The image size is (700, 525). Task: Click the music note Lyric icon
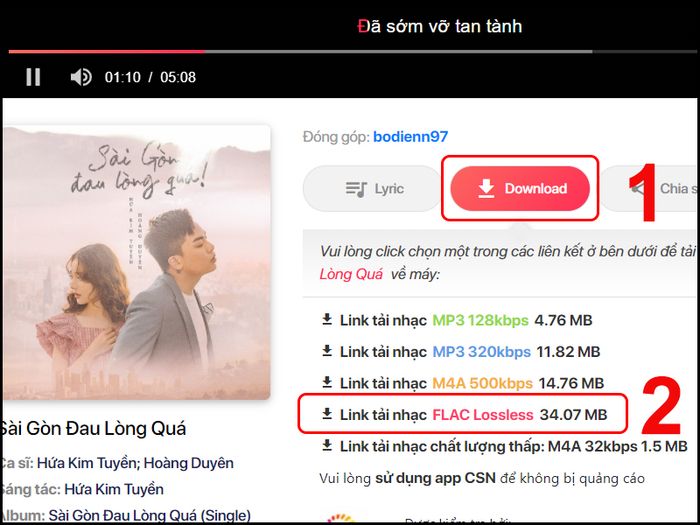pos(356,189)
